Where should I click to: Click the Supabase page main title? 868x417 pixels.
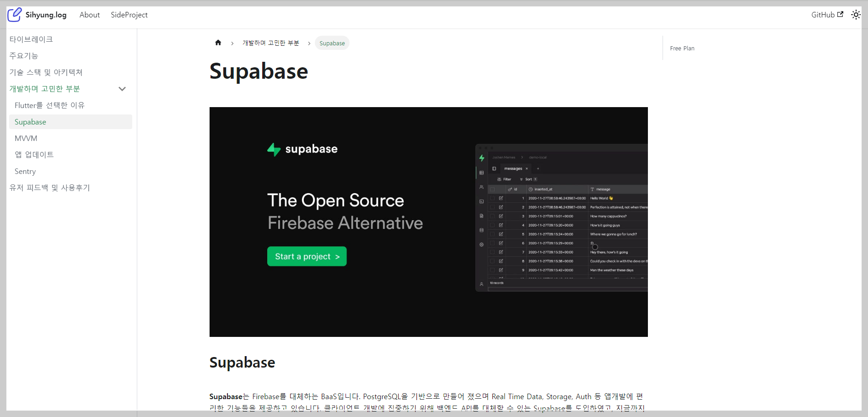coord(259,71)
